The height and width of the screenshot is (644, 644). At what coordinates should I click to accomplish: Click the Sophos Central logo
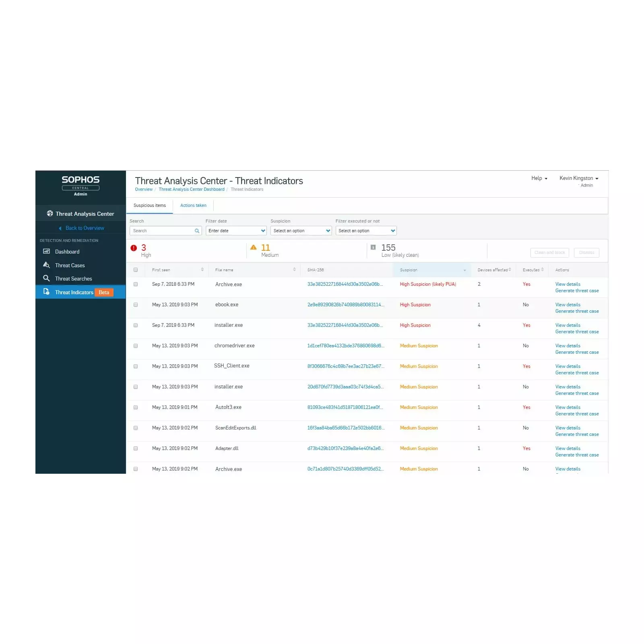point(80,186)
